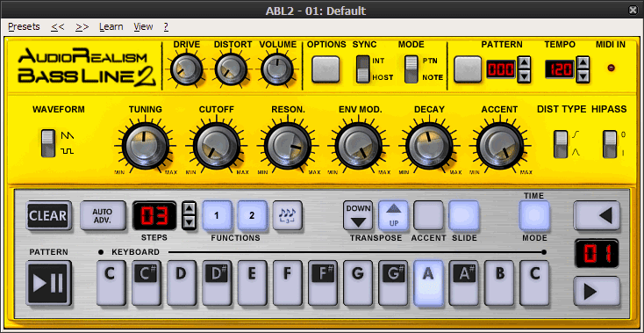Click the TUNING knob

[145, 145]
